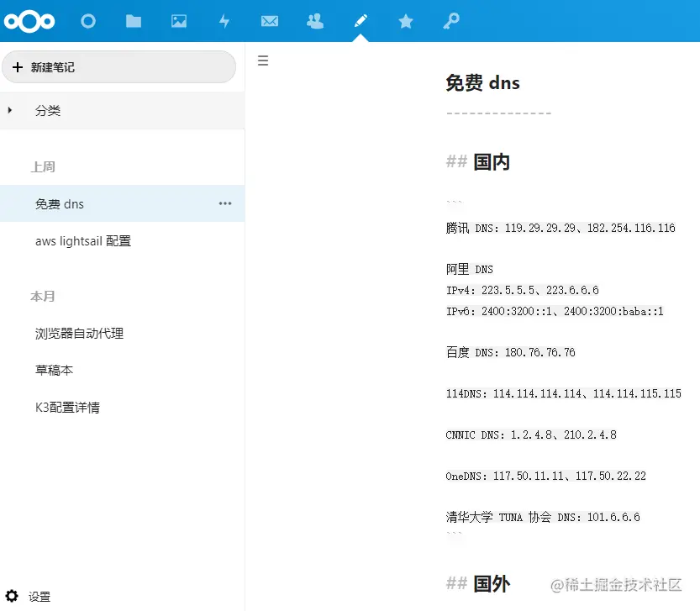Click the 国内 heading in the note

point(491,161)
